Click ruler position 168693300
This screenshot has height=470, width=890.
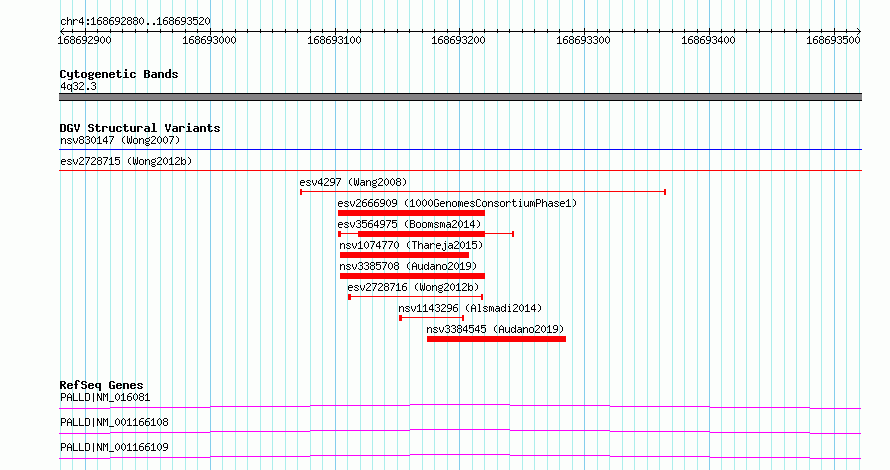[583, 40]
